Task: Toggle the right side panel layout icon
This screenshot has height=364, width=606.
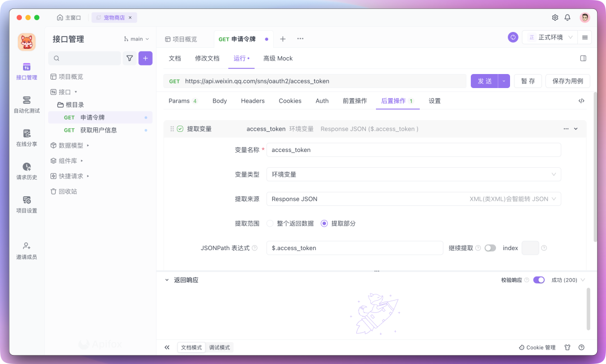Action: tap(583, 58)
